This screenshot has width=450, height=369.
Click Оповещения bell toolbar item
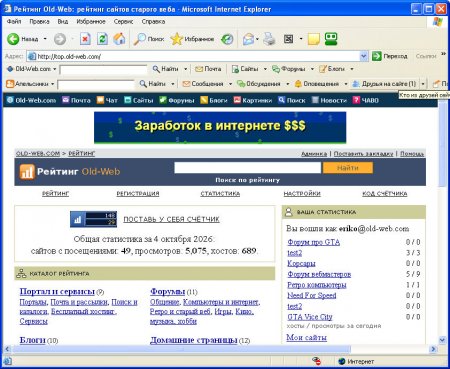317,84
